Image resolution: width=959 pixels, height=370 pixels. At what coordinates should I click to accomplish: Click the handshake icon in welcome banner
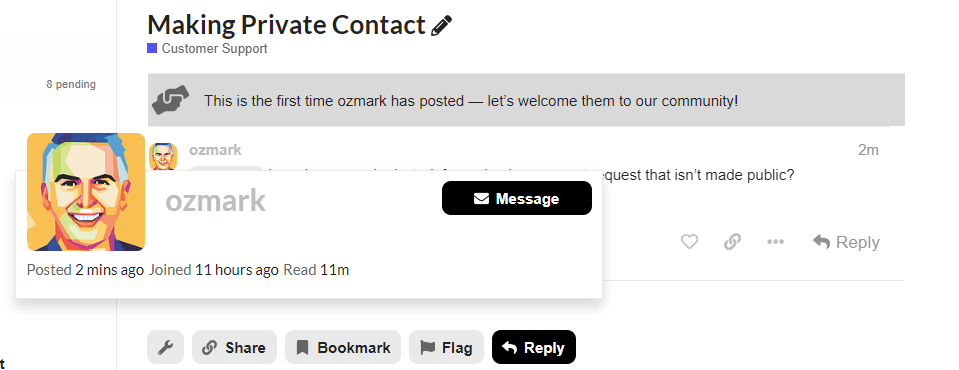click(171, 100)
